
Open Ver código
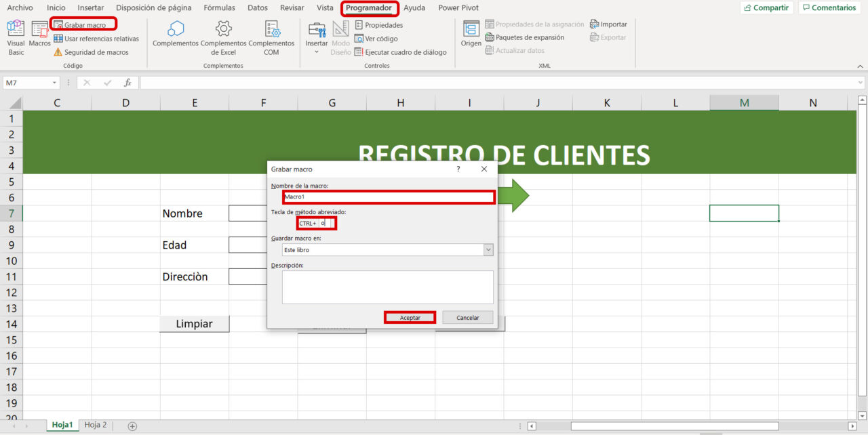click(x=376, y=38)
